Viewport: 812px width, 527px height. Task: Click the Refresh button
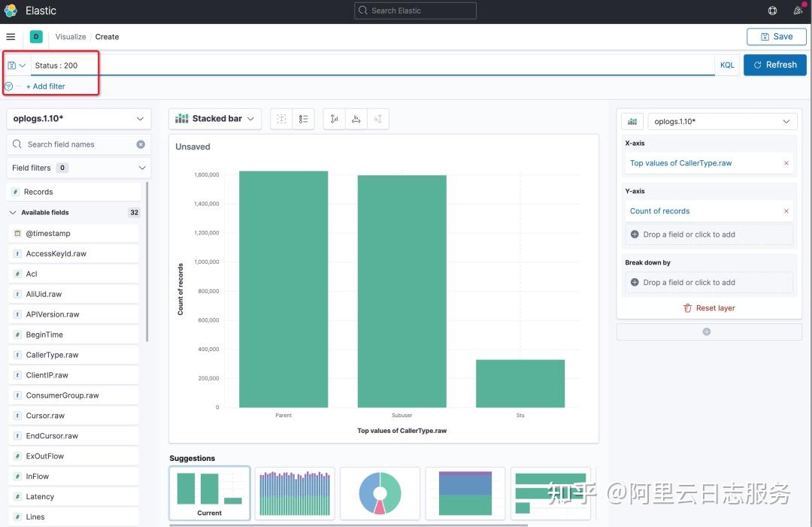tap(774, 65)
